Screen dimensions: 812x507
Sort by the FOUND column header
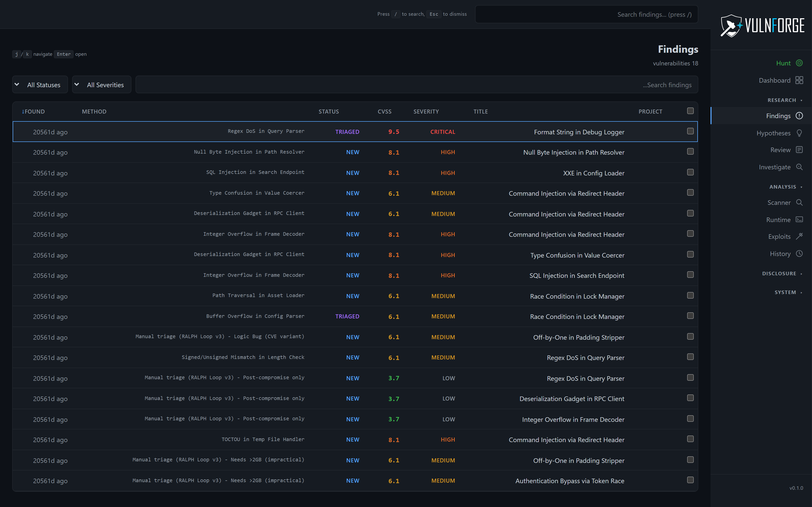tap(33, 112)
